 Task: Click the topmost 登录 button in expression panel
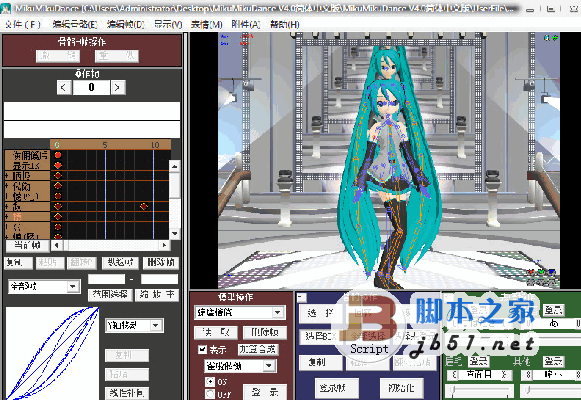pos(554,310)
